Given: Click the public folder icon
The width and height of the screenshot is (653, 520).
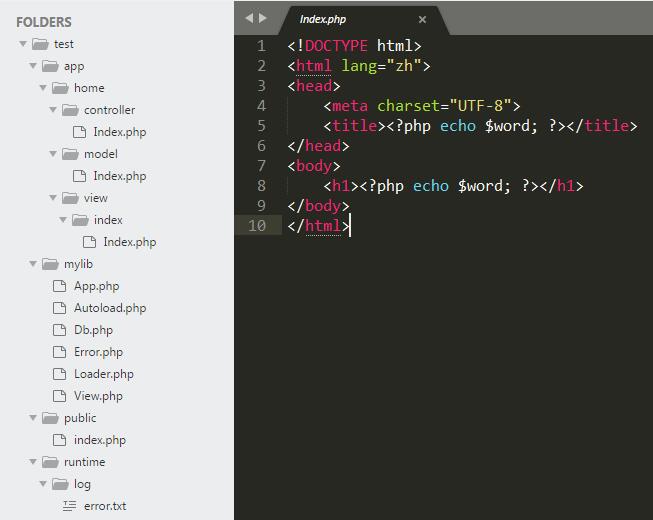Looking at the screenshot, I should pos(50,418).
